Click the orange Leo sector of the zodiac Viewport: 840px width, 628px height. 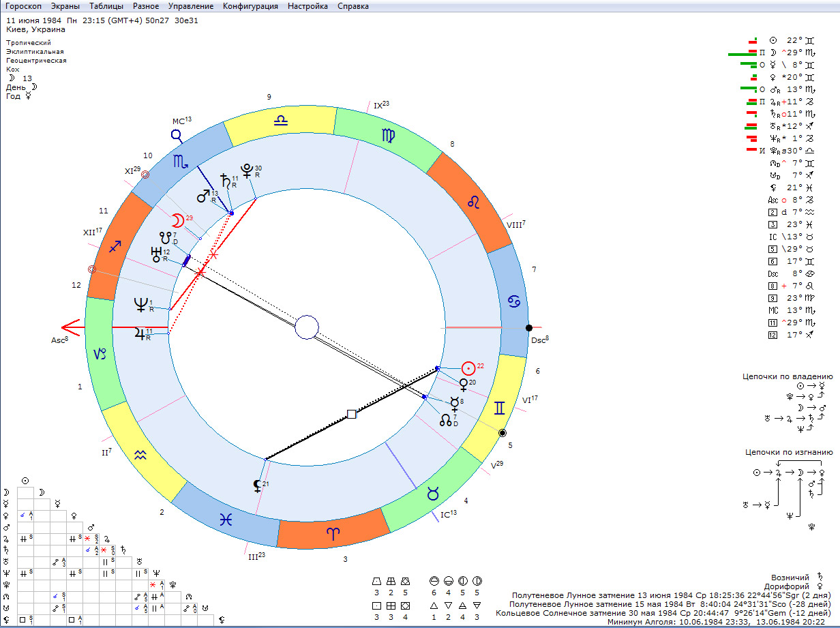pos(473,202)
